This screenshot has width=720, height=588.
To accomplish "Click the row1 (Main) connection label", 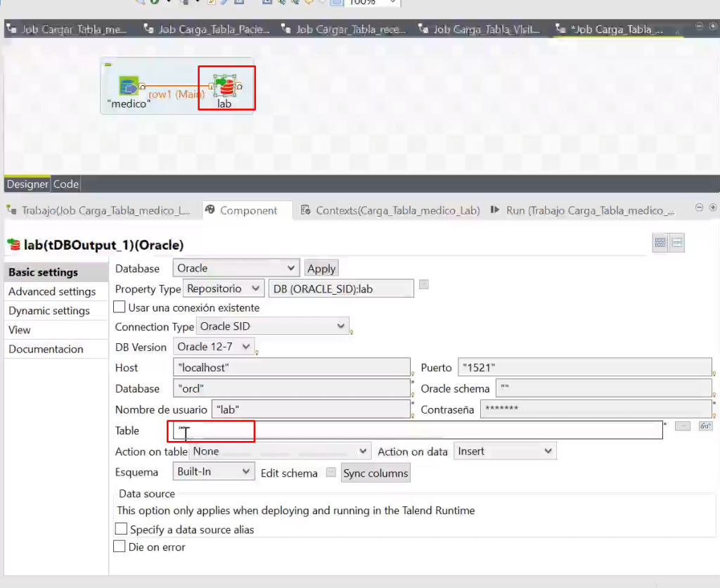I will point(176,94).
